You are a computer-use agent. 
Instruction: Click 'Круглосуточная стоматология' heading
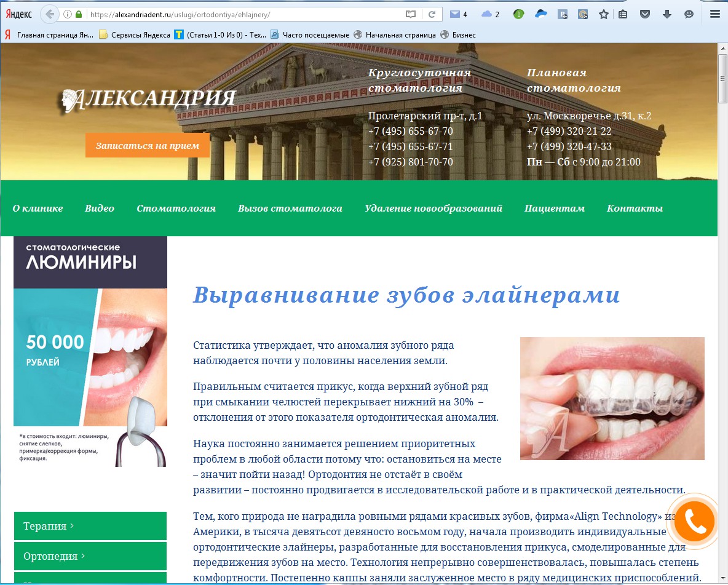[420, 80]
